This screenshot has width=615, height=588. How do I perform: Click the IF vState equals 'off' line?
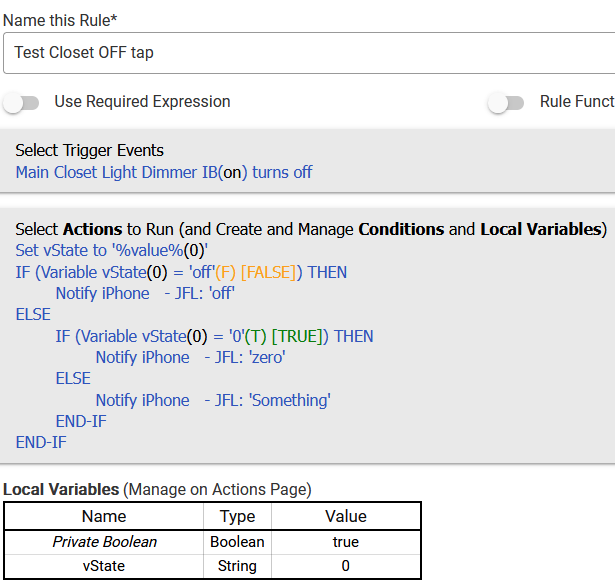(181, 272)
